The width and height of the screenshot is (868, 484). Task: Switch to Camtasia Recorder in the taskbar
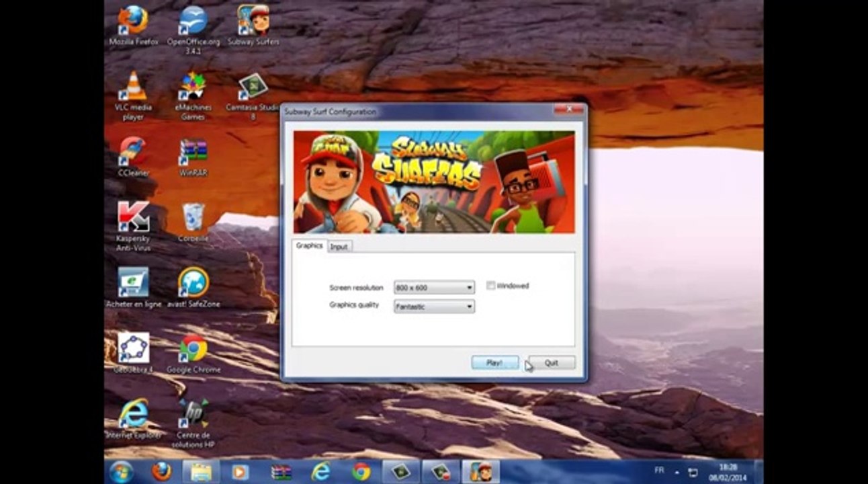[441, 472]
